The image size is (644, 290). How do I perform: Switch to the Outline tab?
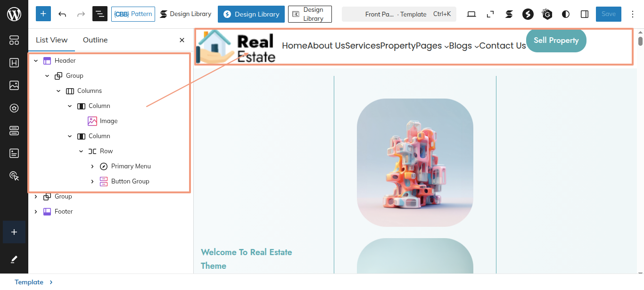click(x=95, y=40)
